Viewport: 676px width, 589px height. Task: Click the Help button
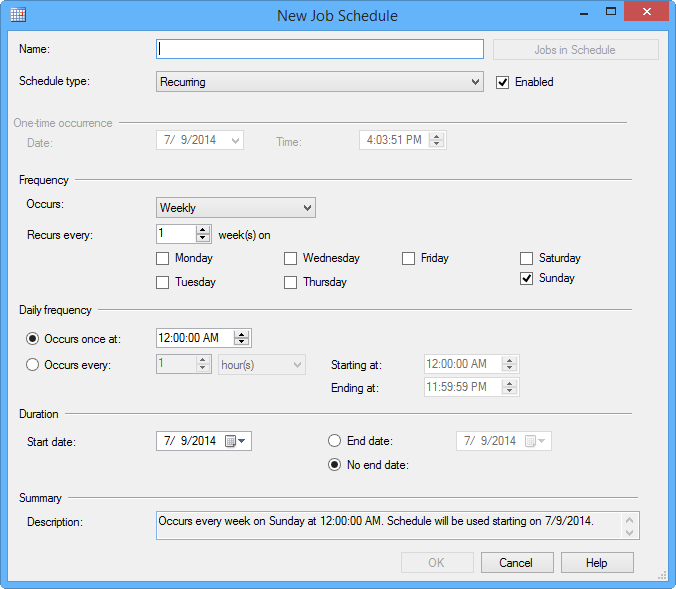597,563
